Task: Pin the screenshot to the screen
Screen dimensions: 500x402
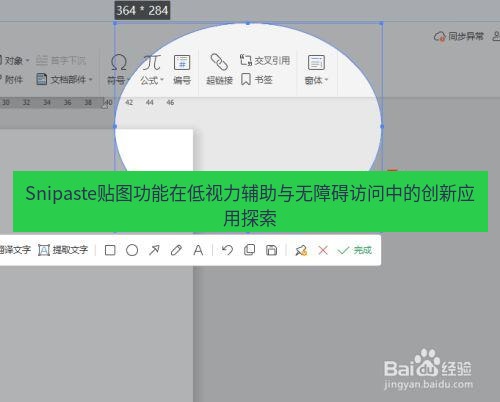Action: click(x=301, y=250)
